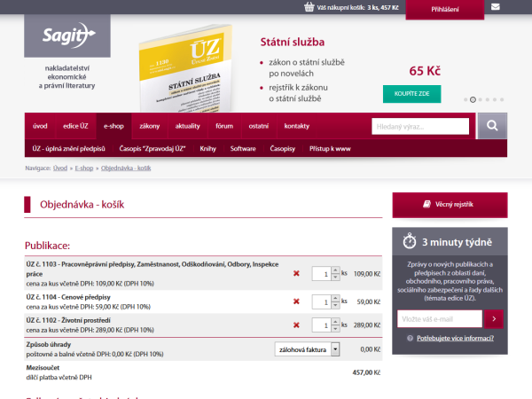
Task: Click the Sagit logo
Action: (67, 35)
